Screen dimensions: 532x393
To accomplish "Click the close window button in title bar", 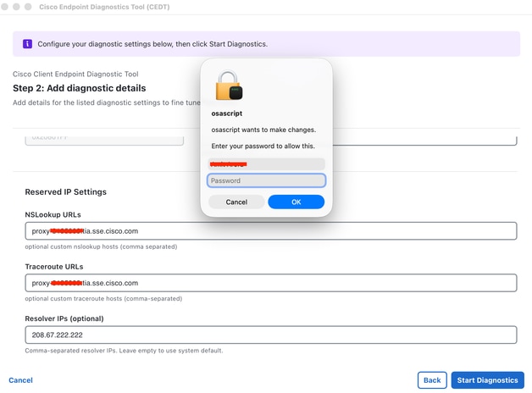I will click(5, 7).
